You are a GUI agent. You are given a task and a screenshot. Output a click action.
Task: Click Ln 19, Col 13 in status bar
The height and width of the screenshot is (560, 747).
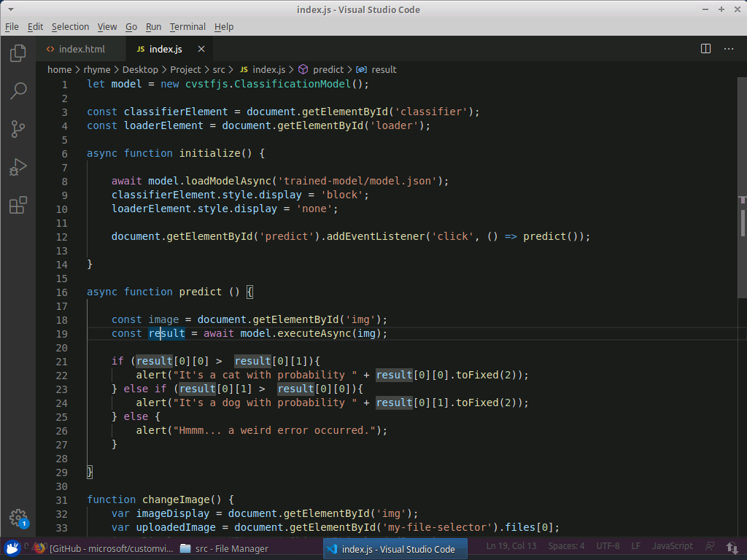tap(511, 546)
